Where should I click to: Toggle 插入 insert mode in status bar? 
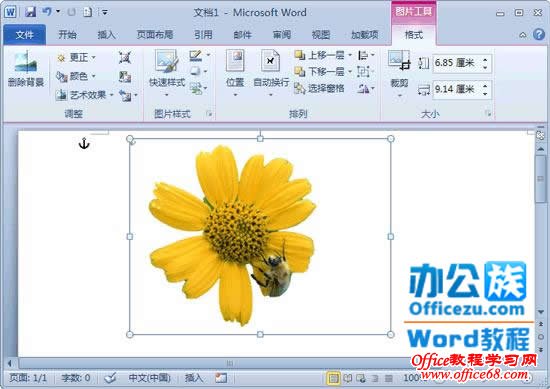click(x=194, y=378)
